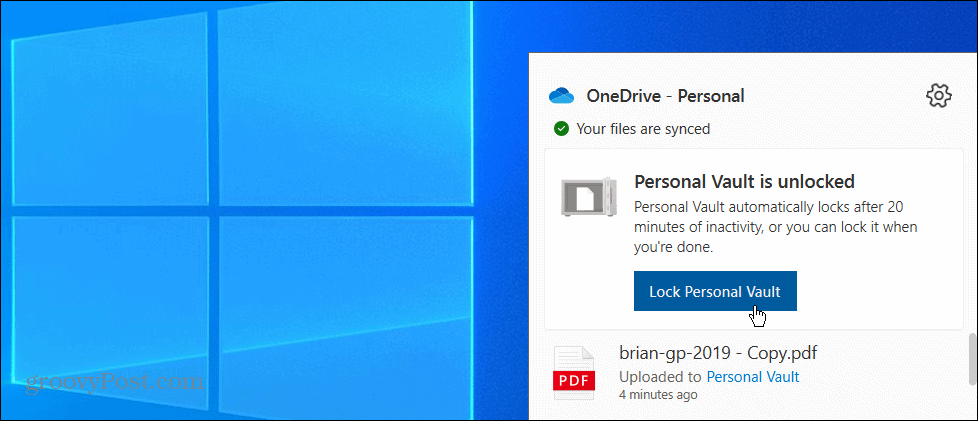Screen dimensions: 978x421
Task: Click the scrollbar track above the thumb
Action: pyautogui.click(x=972, y=193)
